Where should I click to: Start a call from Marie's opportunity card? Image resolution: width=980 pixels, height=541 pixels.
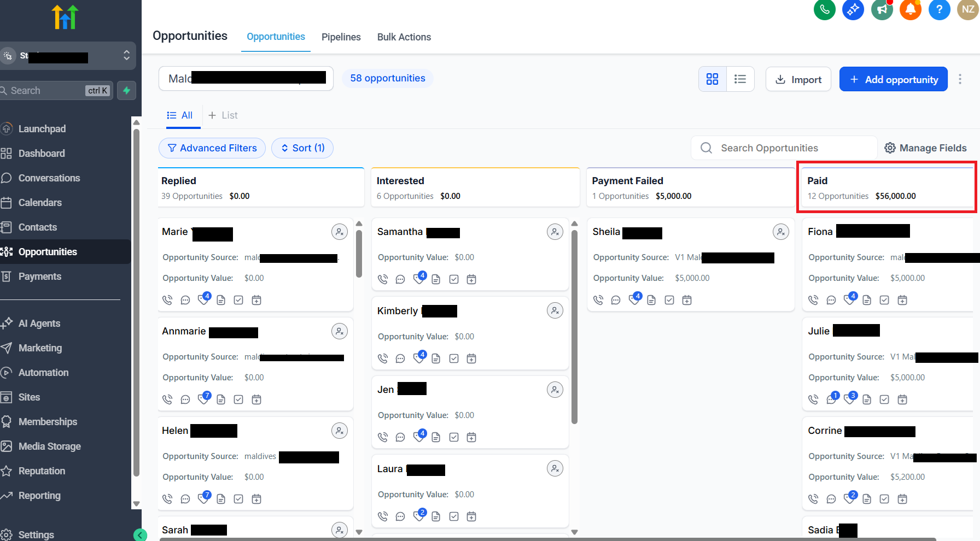coord(167,299)
